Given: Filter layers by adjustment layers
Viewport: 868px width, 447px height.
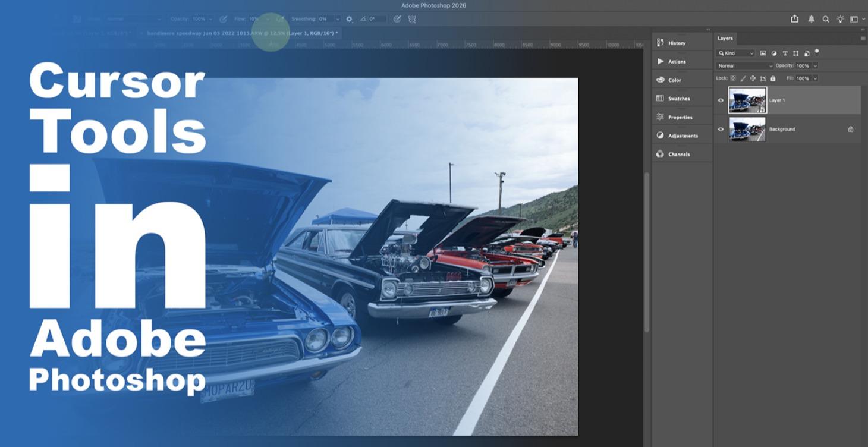Looking at the screenshot, I should pos(774,53).
